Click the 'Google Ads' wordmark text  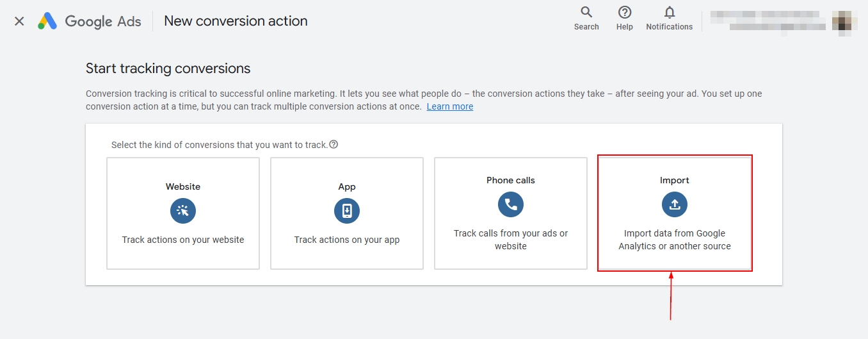(x=103, y=21)
